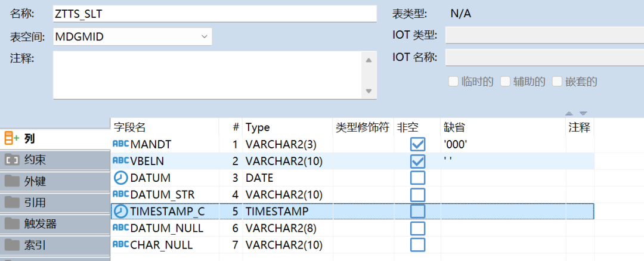Click the folder icon beside 外键
Image resolution: width=644 pixels, height=261 pixels.
point(12,181)
